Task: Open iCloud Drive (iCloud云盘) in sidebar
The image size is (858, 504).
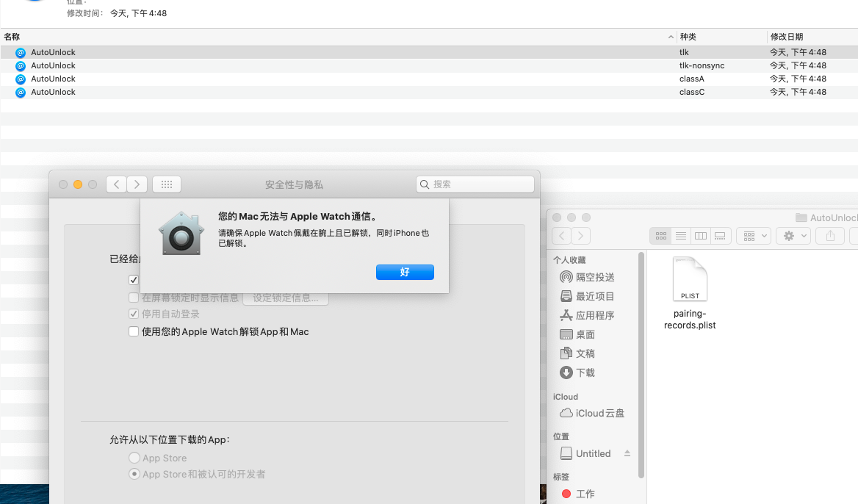Action: (599, 413)
